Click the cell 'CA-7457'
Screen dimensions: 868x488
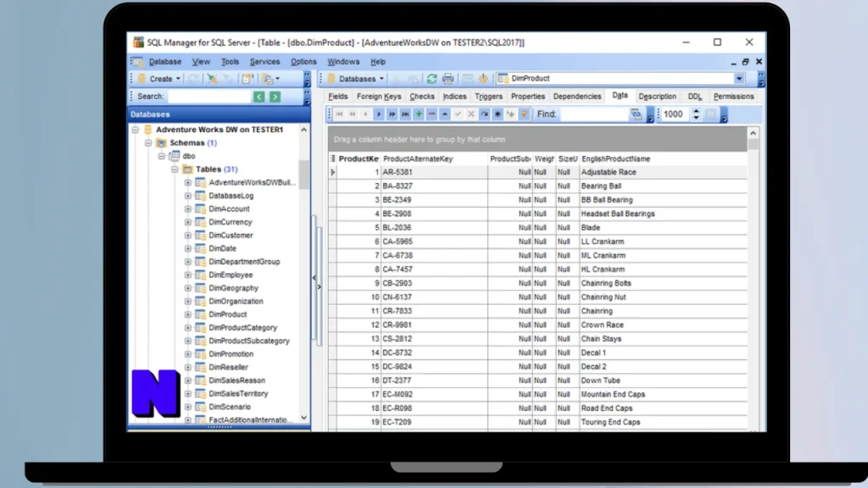(434, 269)
